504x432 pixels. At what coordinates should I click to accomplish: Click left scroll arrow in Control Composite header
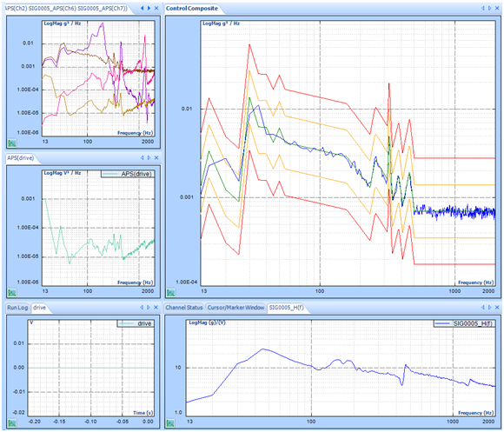(x=483, y=9)
